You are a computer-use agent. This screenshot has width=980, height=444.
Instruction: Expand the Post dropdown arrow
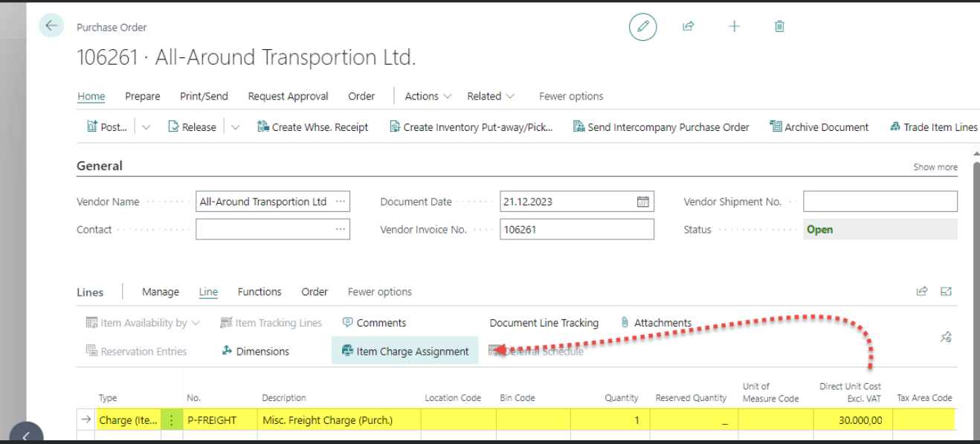click(146, 127)
